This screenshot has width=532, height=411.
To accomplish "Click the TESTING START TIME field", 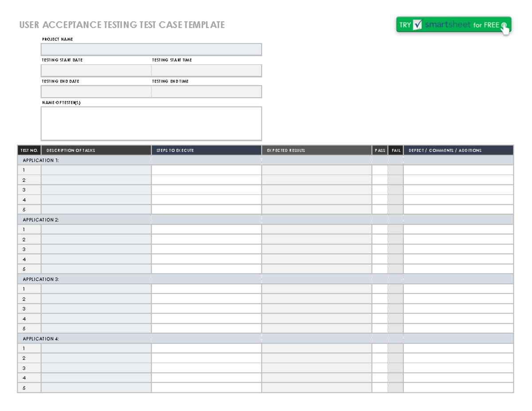I will (206, 70).
